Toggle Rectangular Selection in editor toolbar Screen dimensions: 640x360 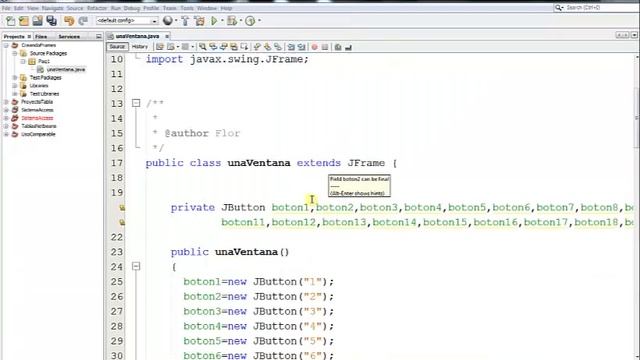(244, 47)
